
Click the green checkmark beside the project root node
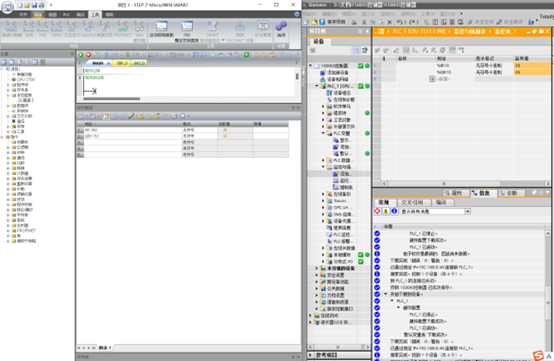coord(361,66)
